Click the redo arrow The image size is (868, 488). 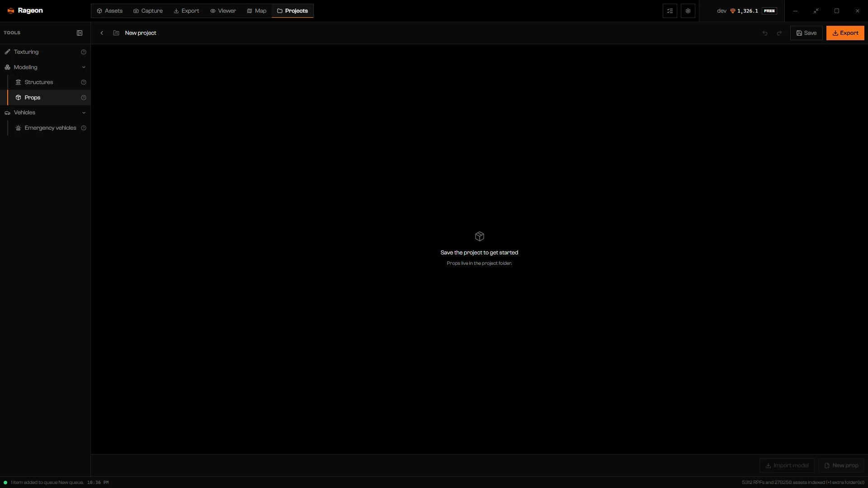(x=779, y=33)
